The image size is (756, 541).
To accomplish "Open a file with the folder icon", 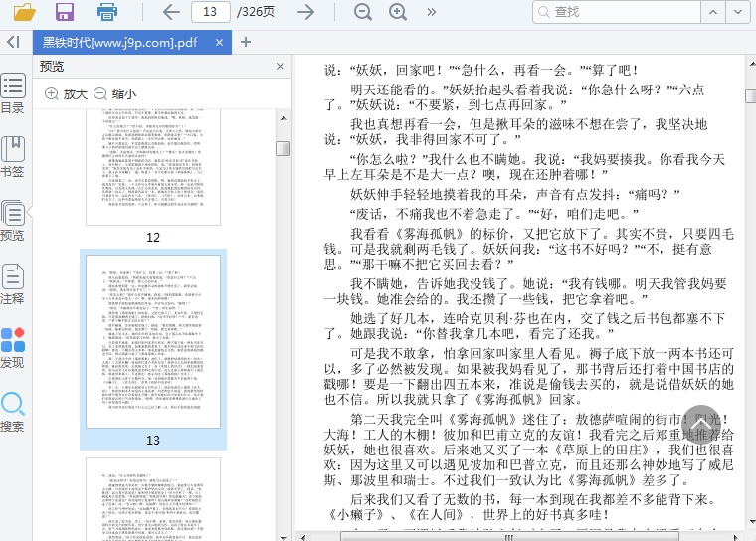I will pyautogui.click(x=24, y=12).
